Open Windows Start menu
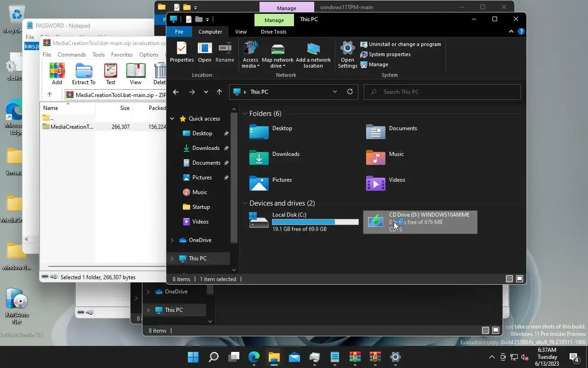The width and height of the screenshot is (588, 368). point(193,357)
